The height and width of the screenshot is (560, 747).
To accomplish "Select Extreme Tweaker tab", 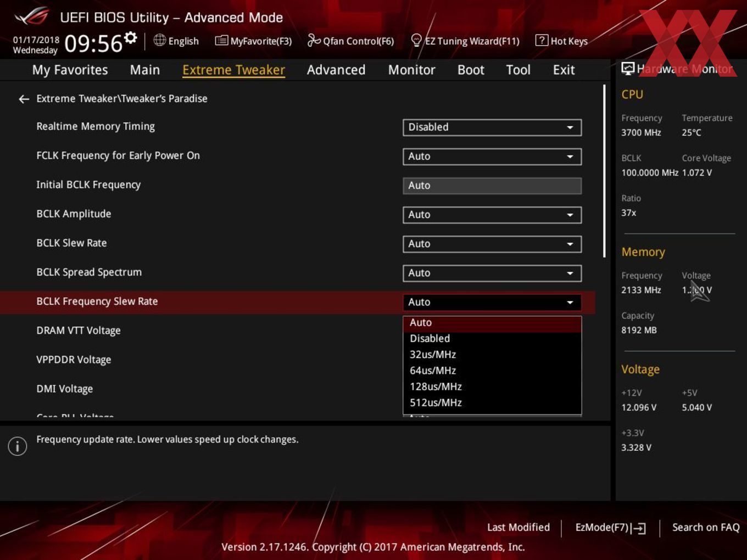I will point(233,70).
